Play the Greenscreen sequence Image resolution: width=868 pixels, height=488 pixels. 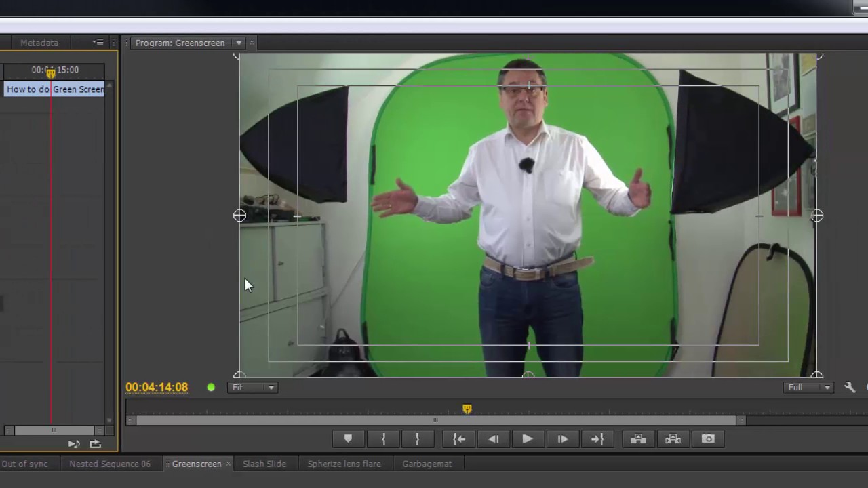[528, 439]
